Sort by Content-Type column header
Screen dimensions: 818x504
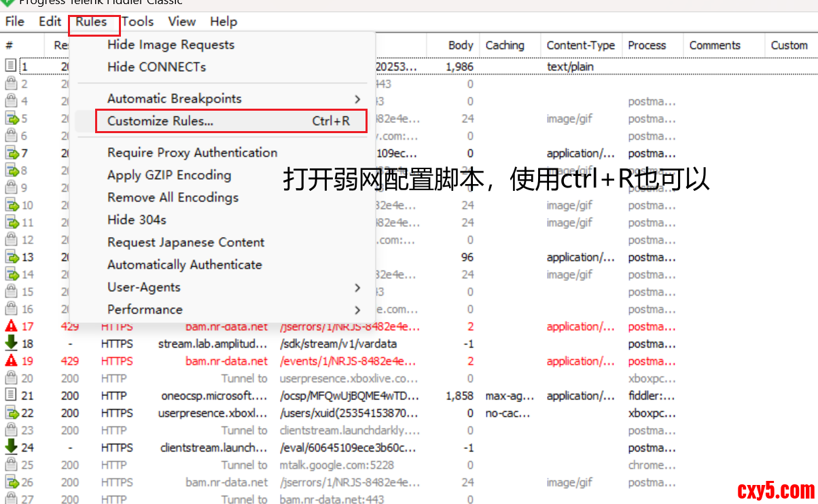point(581,46)
